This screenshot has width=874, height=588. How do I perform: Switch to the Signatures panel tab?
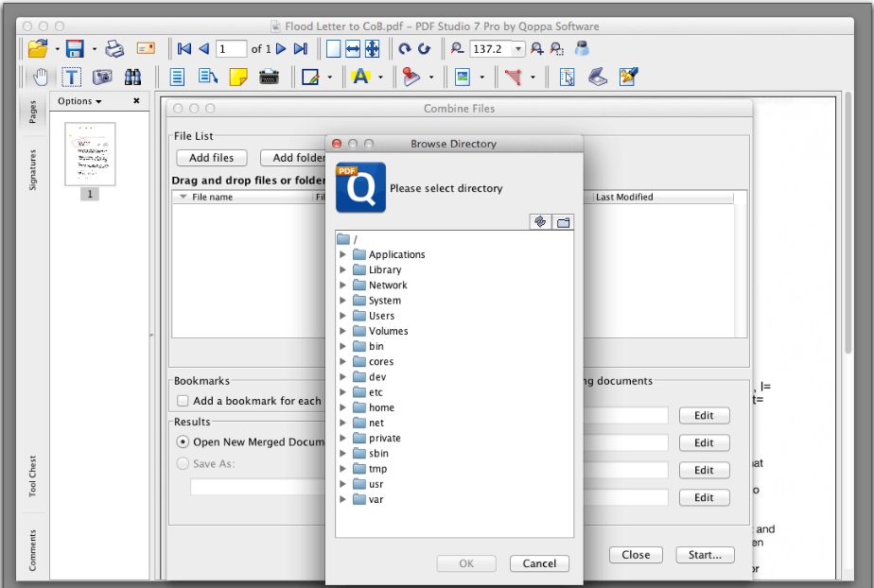pyautogui.click(x=32, y=166)
